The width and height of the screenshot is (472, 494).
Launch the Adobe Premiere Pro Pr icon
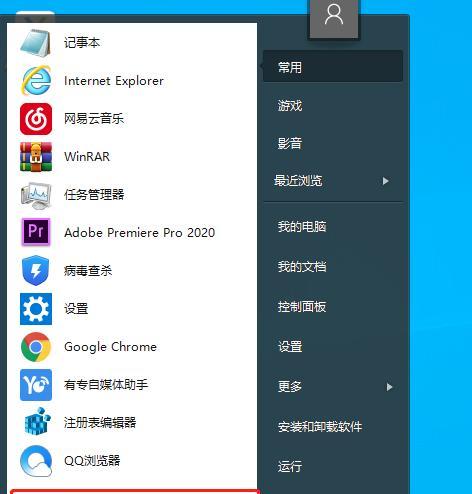36,232
